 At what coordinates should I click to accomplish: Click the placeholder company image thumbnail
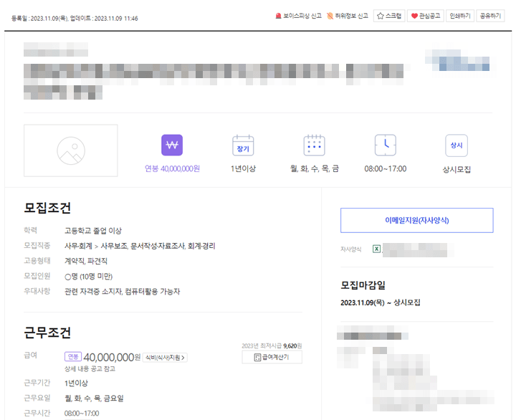click(71, 151)
